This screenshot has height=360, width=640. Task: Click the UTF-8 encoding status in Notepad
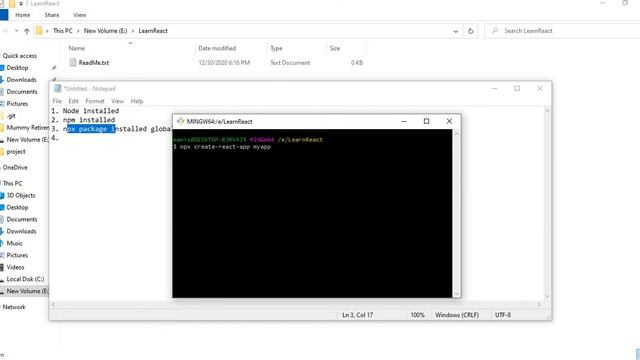point(503,315)
